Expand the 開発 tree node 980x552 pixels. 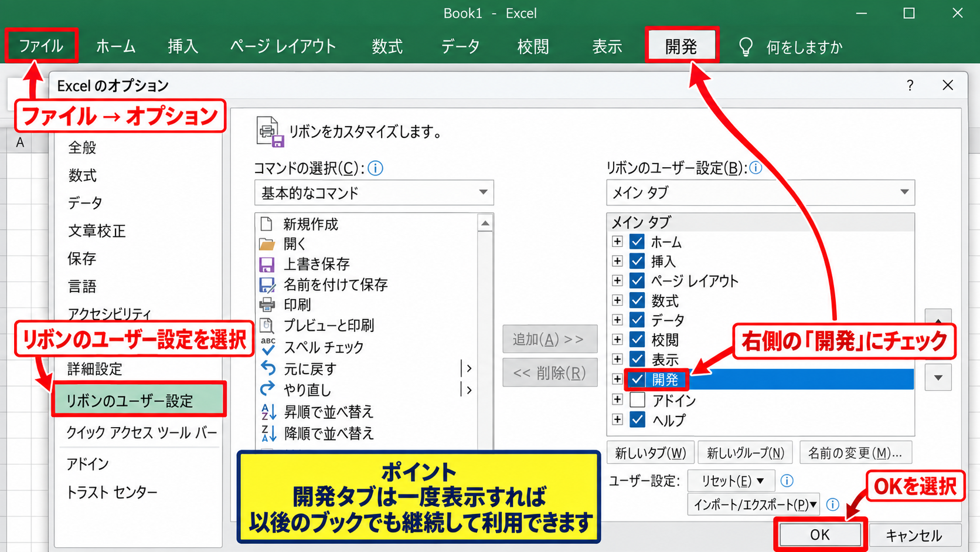coord(617,380)
